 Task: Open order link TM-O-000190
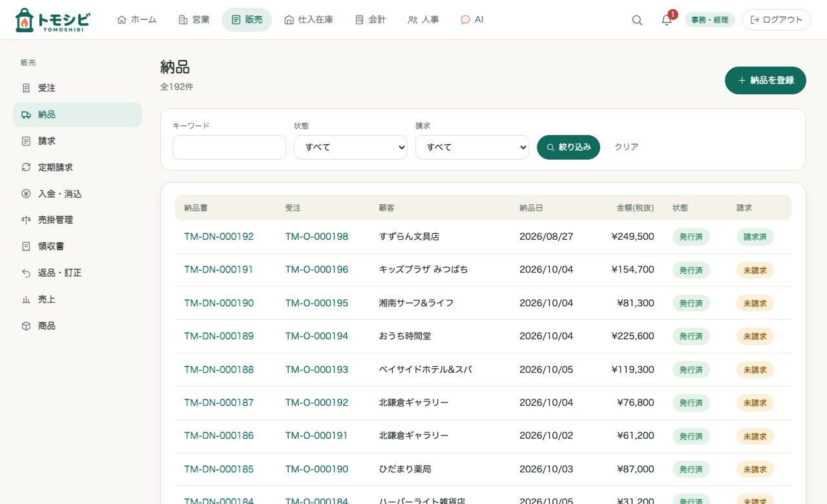[x=317, y=469]
